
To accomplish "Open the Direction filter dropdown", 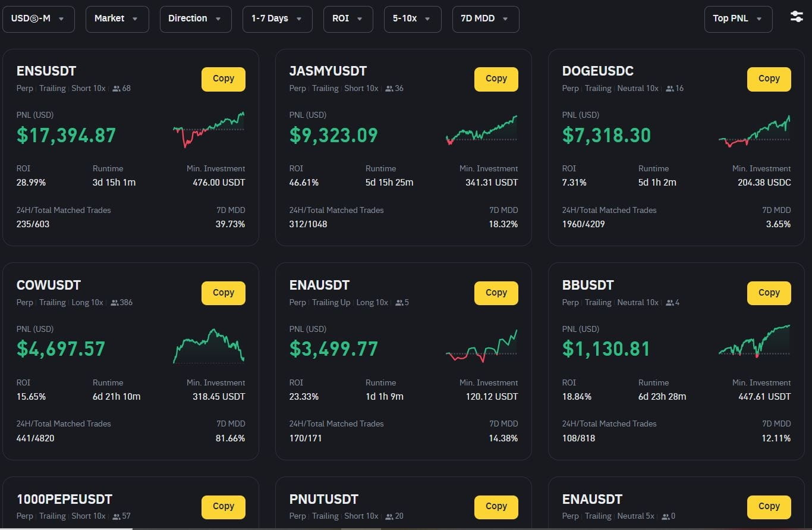I will coord(195,19).
